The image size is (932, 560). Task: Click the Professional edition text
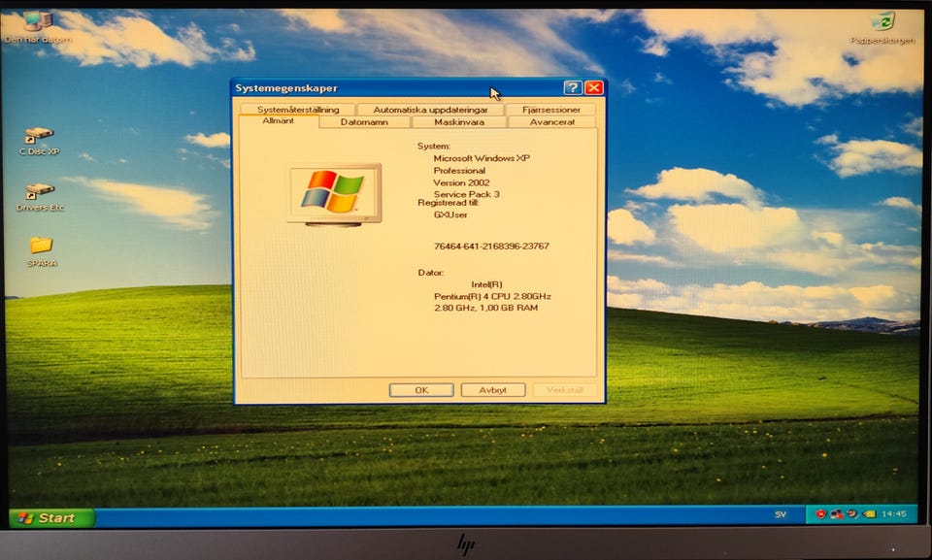pyautogui.click(x=459, y=171)
